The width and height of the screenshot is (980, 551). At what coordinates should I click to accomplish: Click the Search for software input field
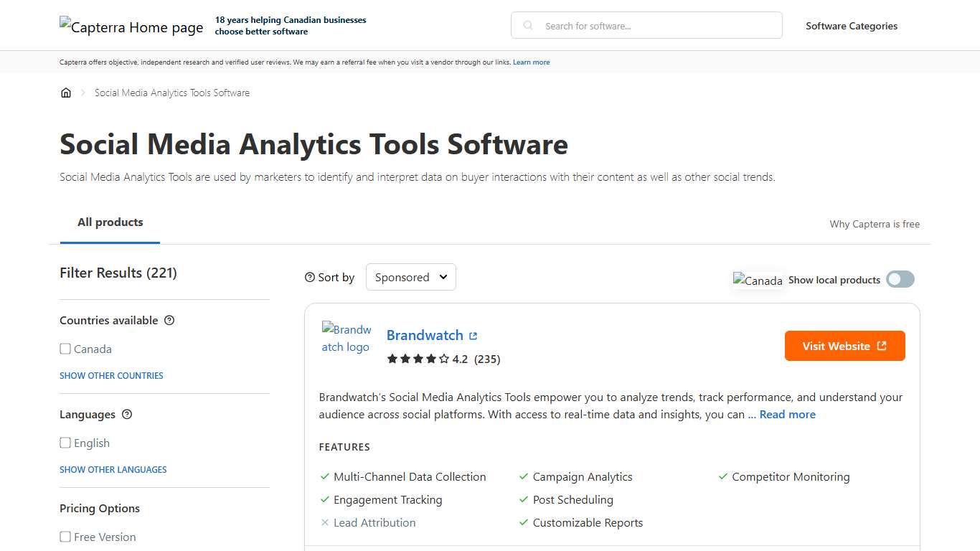click(x=646, y=25)
